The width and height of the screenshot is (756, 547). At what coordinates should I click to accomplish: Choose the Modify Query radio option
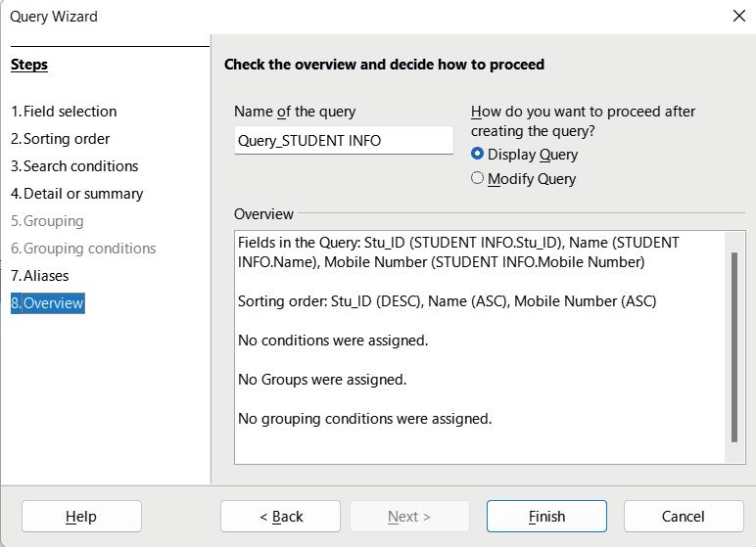pos(478,178)
